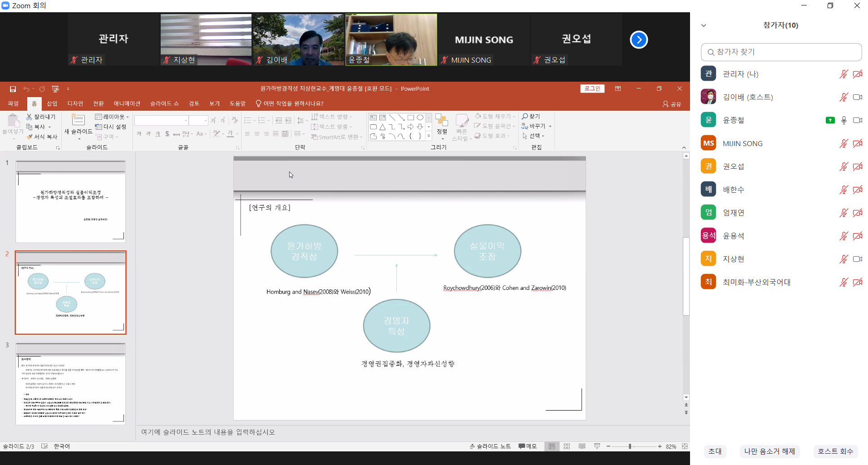Click the Paste (붙여넣기) clipboard icon
The width and height of the screenshot is (868, 465).
point(13,121)
